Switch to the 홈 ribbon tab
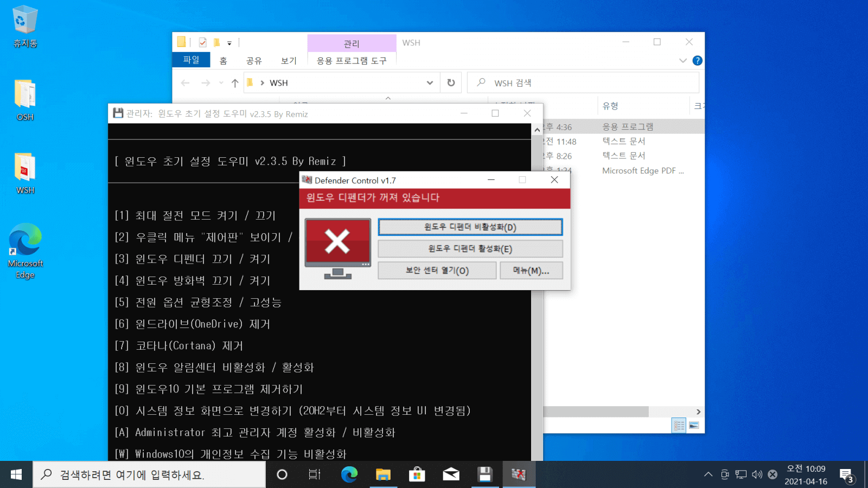Image resolution: width=868 pixels, height=488 pixels. point(223,61)
